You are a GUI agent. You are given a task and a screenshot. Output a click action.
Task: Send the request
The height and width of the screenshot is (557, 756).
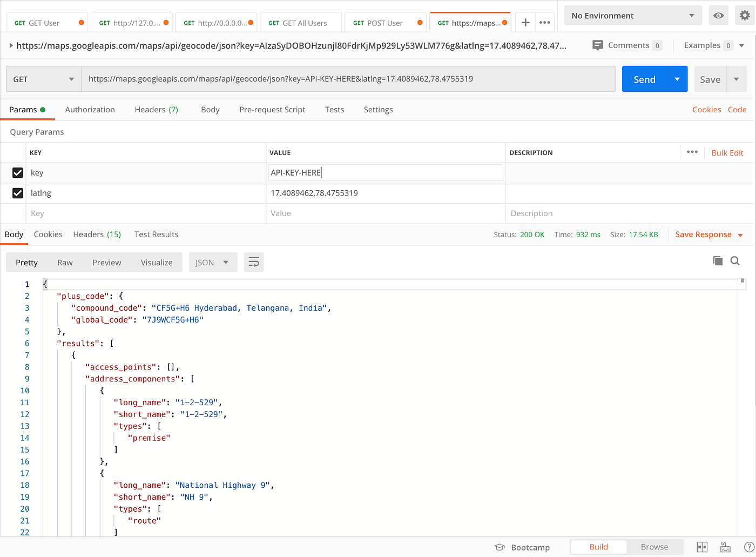click(645, 79)
